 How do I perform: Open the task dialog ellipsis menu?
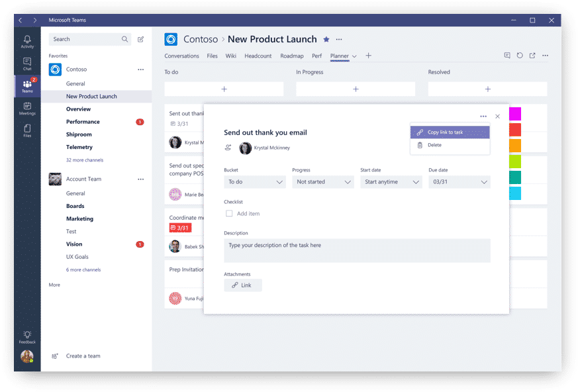coord(483,116)
